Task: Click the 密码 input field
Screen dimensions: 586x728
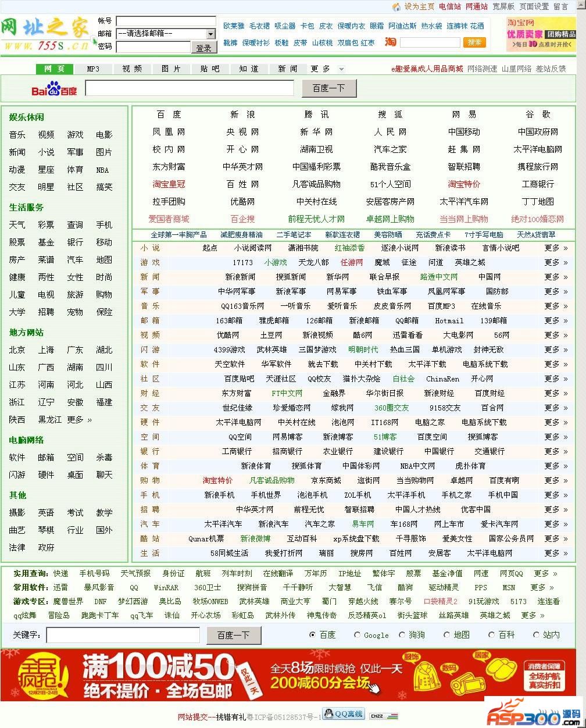Action: click(153, 47)
